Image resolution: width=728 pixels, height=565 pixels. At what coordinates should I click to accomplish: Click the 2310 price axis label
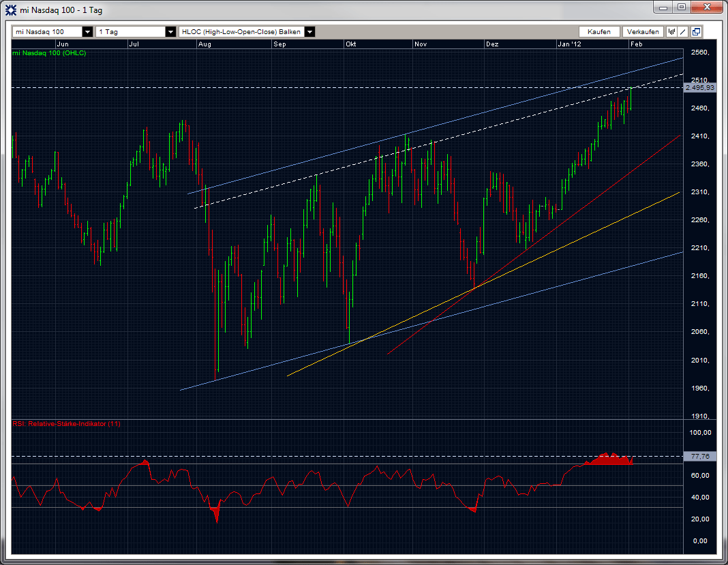(699, 192)
